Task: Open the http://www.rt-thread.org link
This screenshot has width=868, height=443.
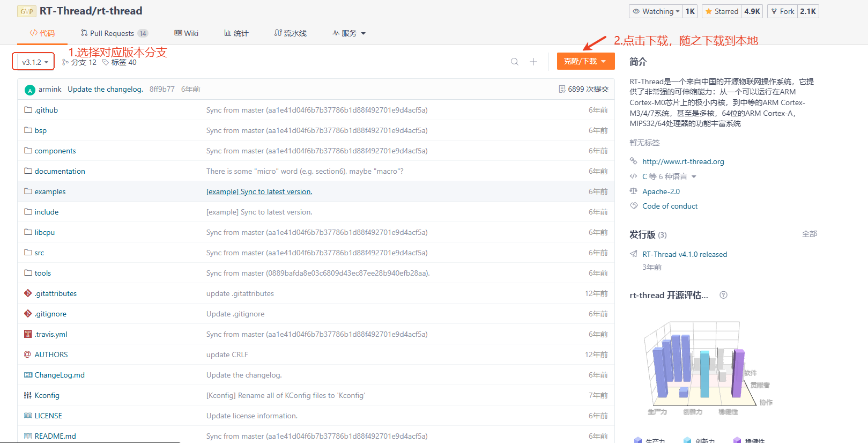Action: coord(683,161)
